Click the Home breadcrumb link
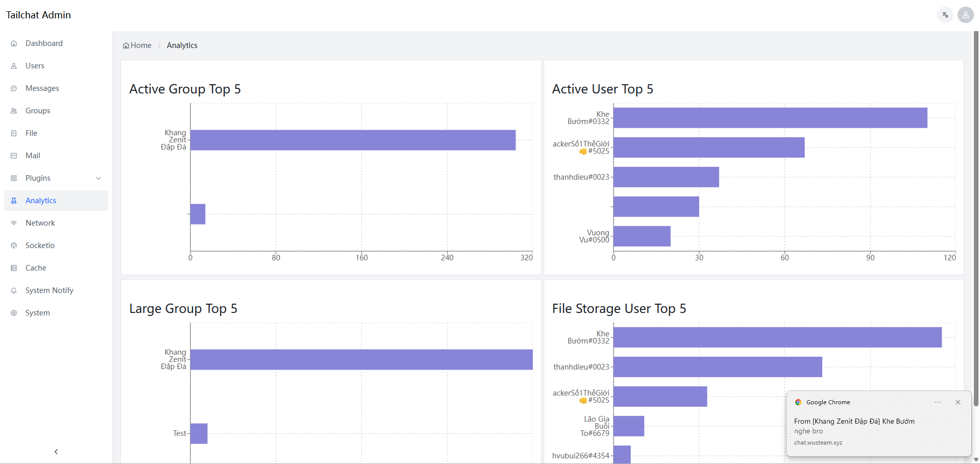 pyautogui.click(x=137, y=45)
